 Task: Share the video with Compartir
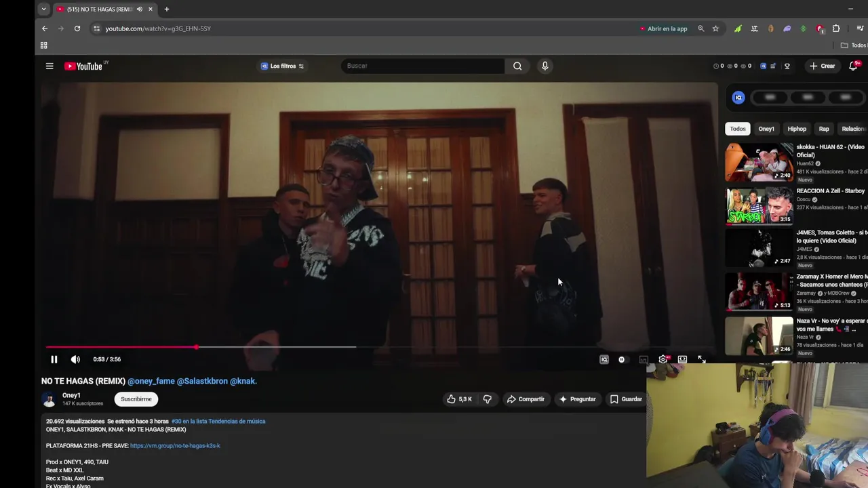pos(526,399)
